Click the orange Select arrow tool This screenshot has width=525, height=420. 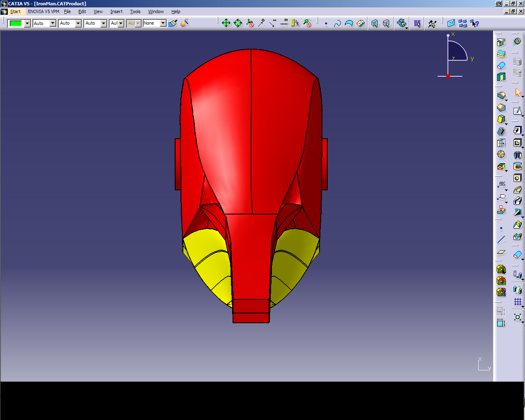[x=518, y=92]
